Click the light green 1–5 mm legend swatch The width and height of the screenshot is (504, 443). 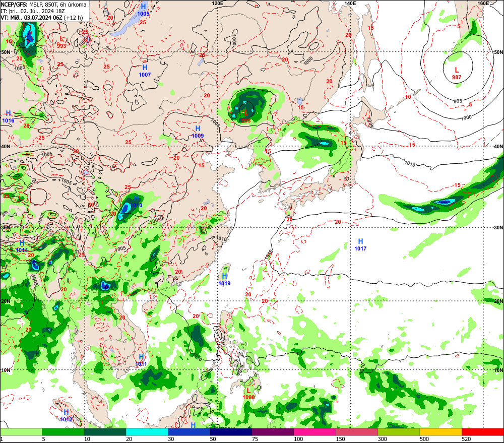pyautogui.click(x=21, y=432)
